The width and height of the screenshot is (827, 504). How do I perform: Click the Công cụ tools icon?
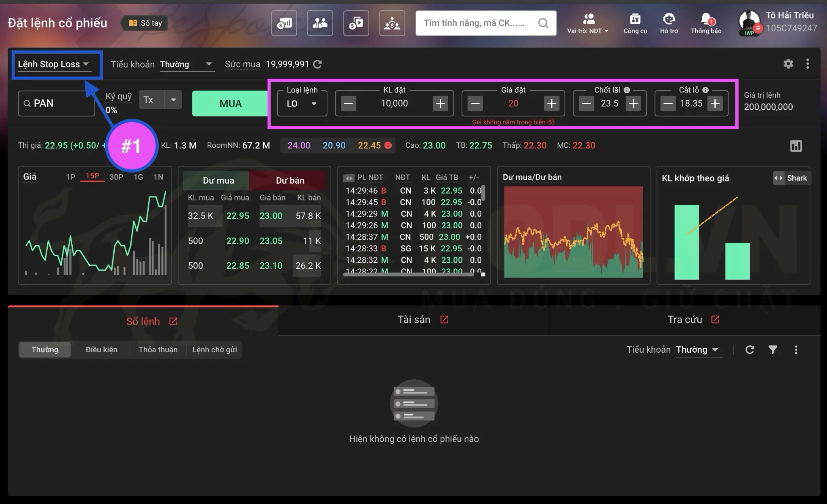[635, 19]
